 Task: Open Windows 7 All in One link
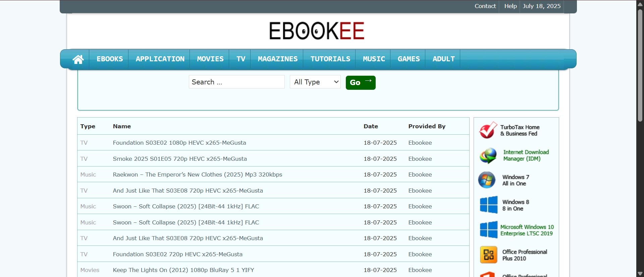516,180
